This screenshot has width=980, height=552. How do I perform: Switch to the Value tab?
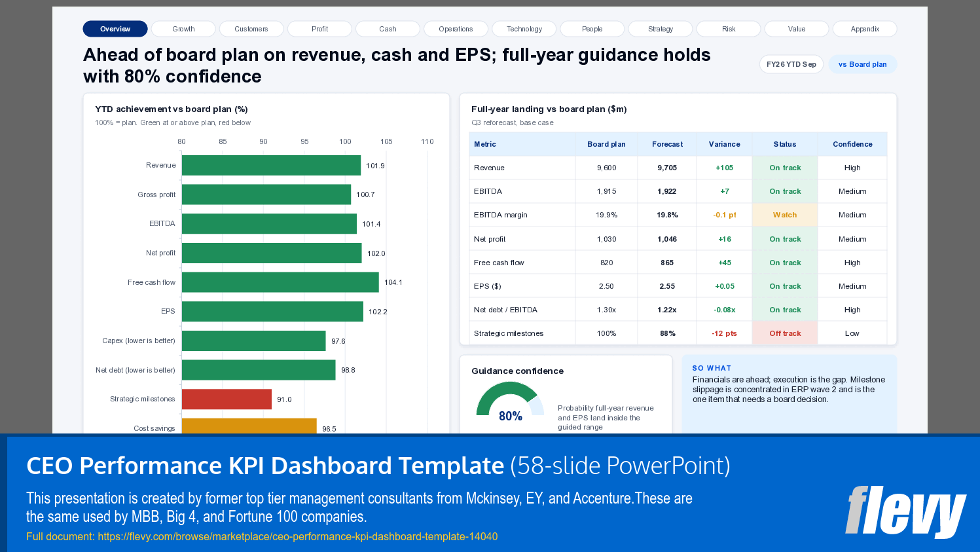pyautogui.click(x=797, y=29)
